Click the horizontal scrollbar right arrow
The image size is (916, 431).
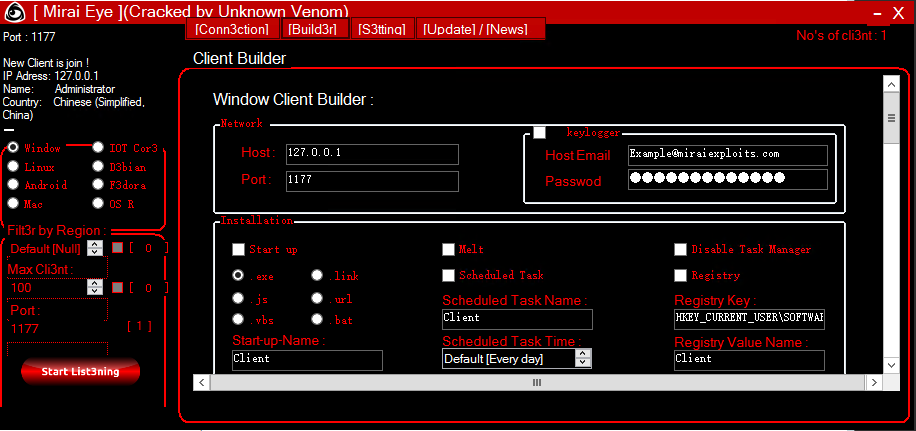874,383
